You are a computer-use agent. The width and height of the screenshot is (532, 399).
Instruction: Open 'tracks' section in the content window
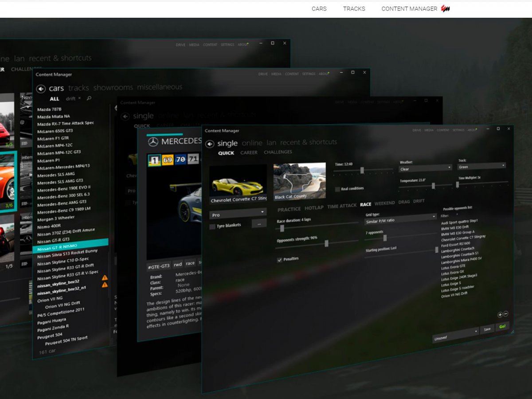[x=78, y=88]
